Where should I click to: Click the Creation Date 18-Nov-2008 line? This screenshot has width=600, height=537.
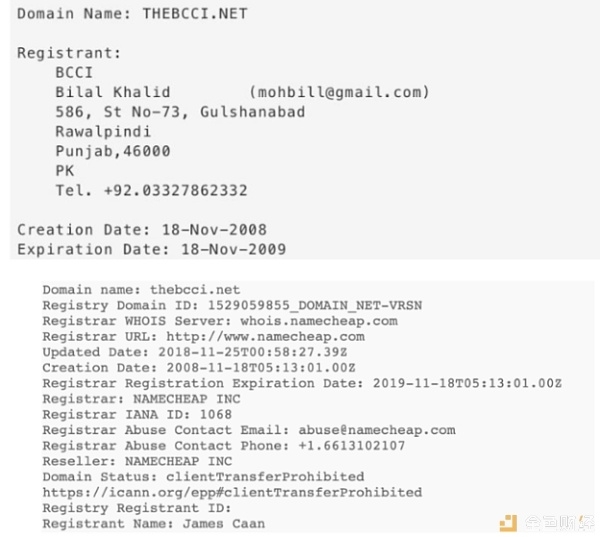click(142, 230)
